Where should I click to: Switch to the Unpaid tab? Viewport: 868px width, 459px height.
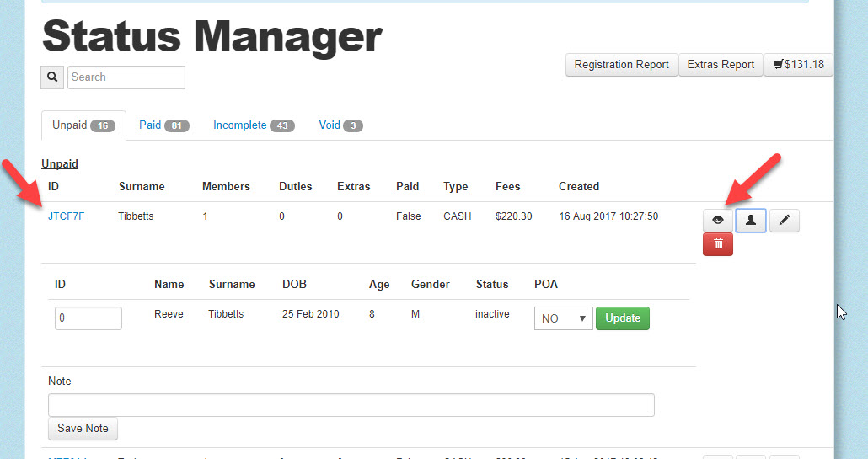pyautogui.click(x=83, y=125)
